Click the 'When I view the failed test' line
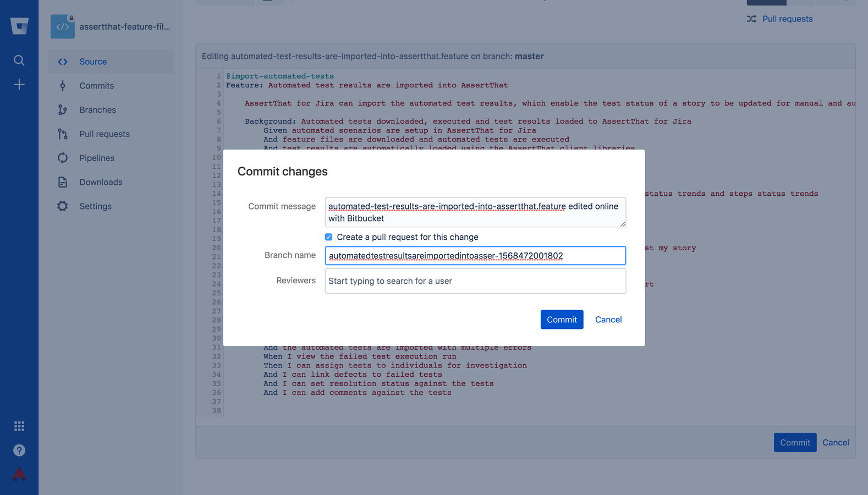The image size is (868, 495). 360,356
